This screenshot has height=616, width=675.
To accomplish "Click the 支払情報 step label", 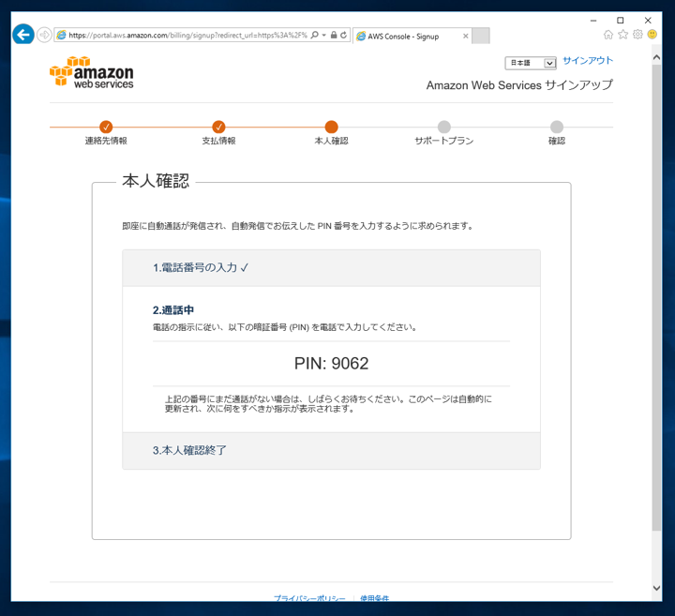I will coord(218,141).
